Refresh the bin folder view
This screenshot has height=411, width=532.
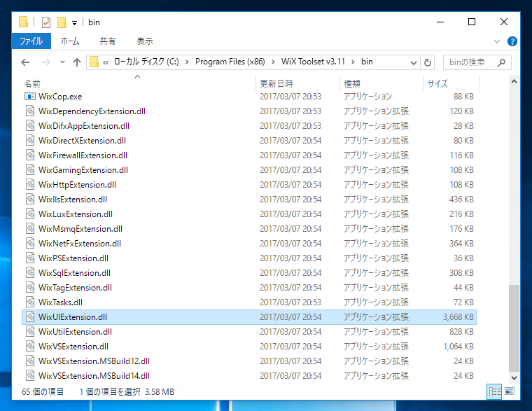click(x=428, y=62)
